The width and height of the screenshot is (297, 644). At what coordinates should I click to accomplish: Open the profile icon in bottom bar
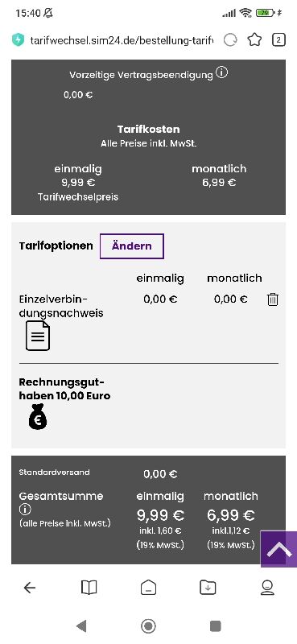[267, 588]
